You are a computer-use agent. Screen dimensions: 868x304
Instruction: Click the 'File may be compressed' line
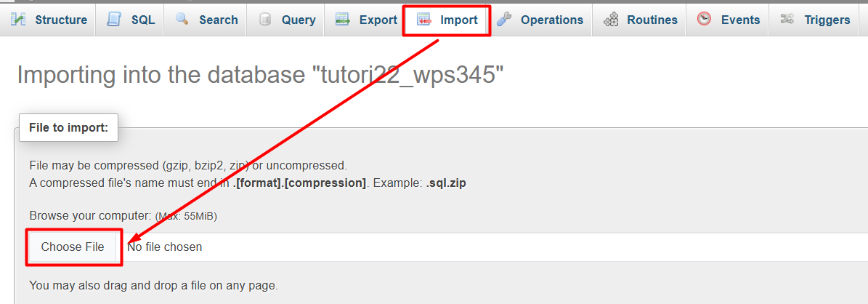click(188, 165)
